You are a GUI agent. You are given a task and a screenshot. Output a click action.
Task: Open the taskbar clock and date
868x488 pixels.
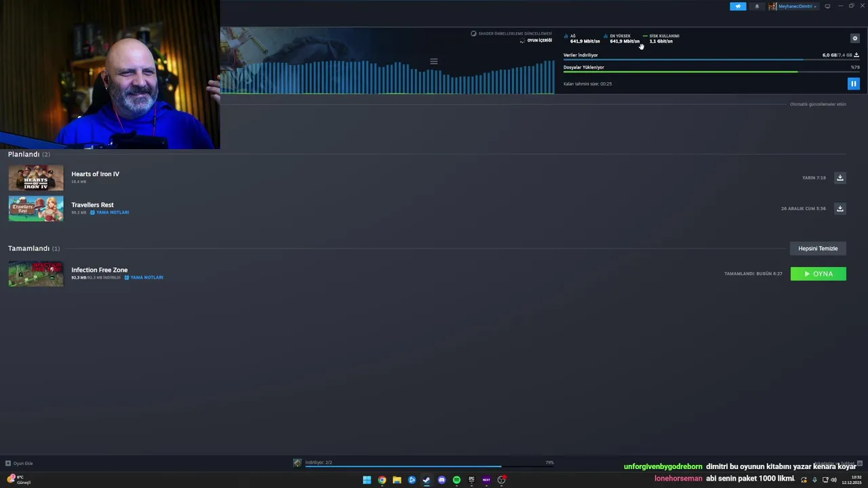point(851,480)
